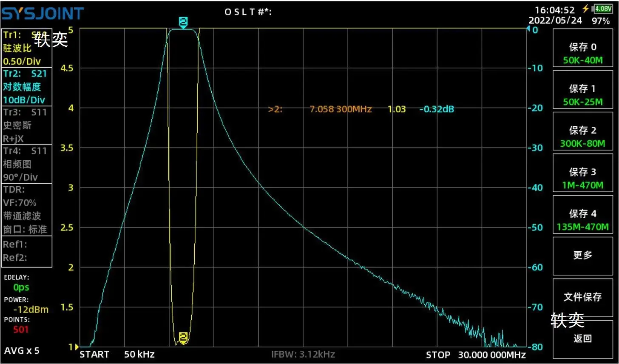Tap the 文件保存 file save button
Image resolution: width=619 pixels, height=364 pixels.
tap(582, 297)
